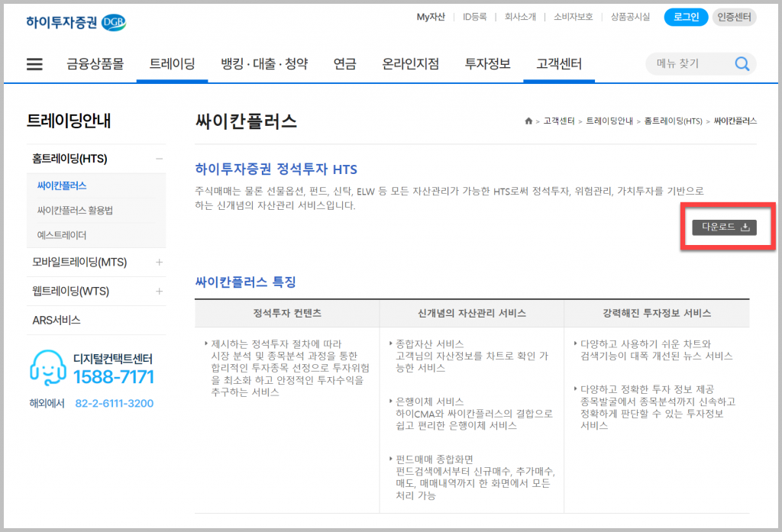Screen dimensions: 782x532
Task: Click the 상품공시실 top link
Action: point(630,17)
